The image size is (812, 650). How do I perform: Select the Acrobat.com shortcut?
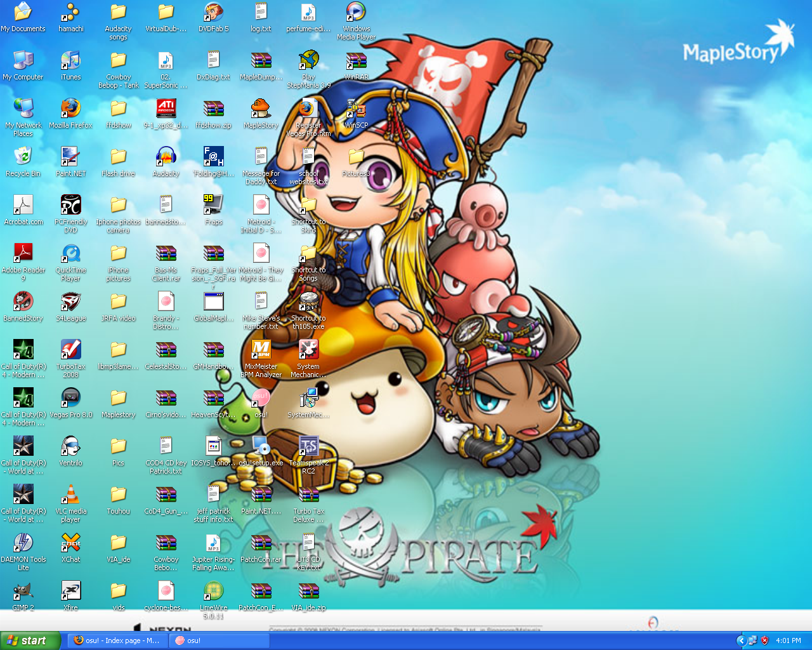pos(23,205)
